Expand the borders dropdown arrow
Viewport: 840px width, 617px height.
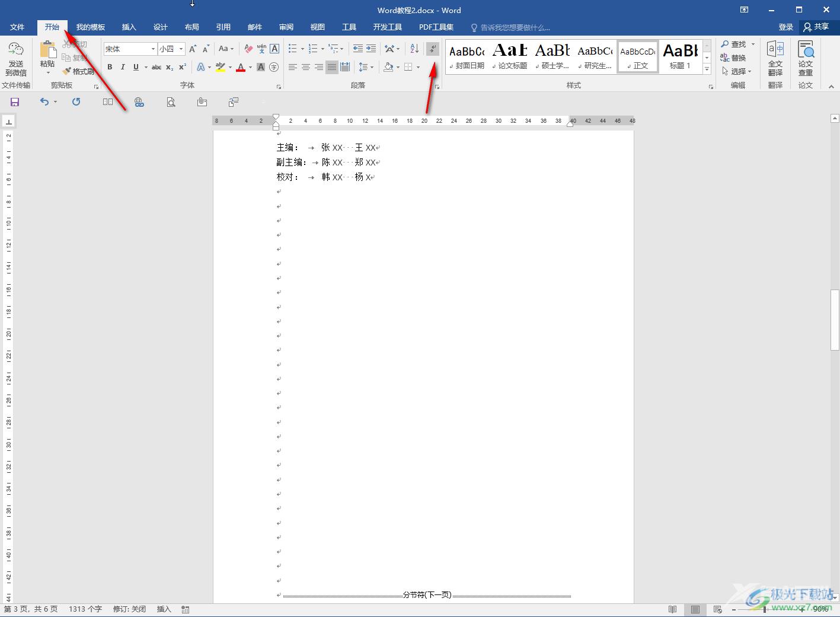click(x=418, y=67)
